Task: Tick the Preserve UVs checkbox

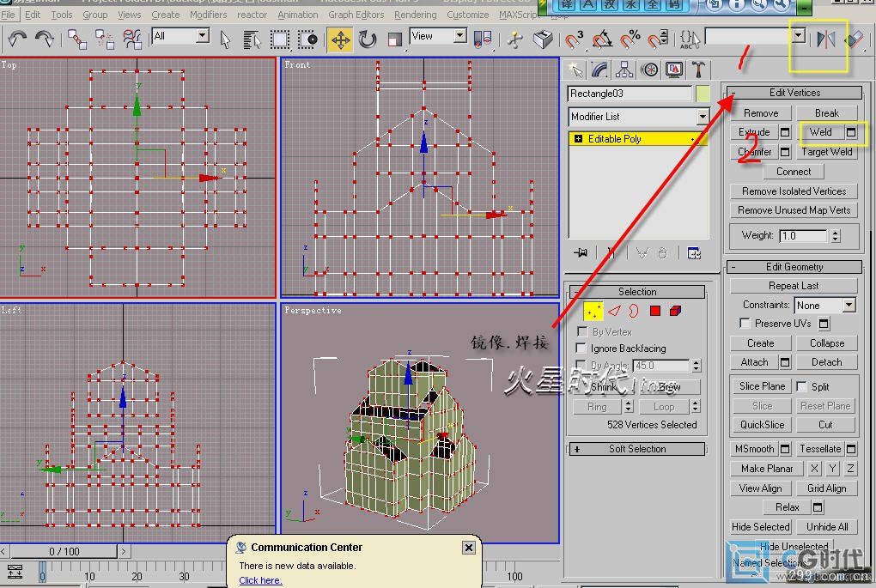Action: pos(745,324)
